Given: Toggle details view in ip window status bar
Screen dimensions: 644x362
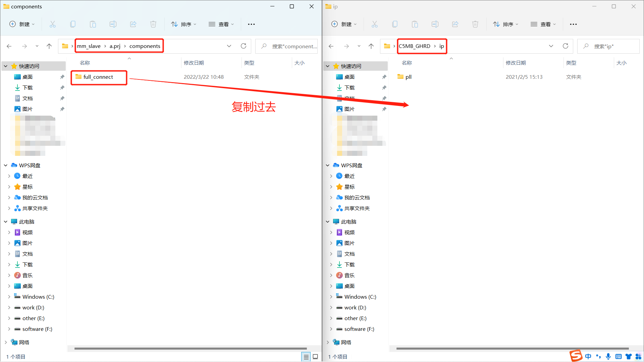Looking at the screenshot, I should pos(628,357).
